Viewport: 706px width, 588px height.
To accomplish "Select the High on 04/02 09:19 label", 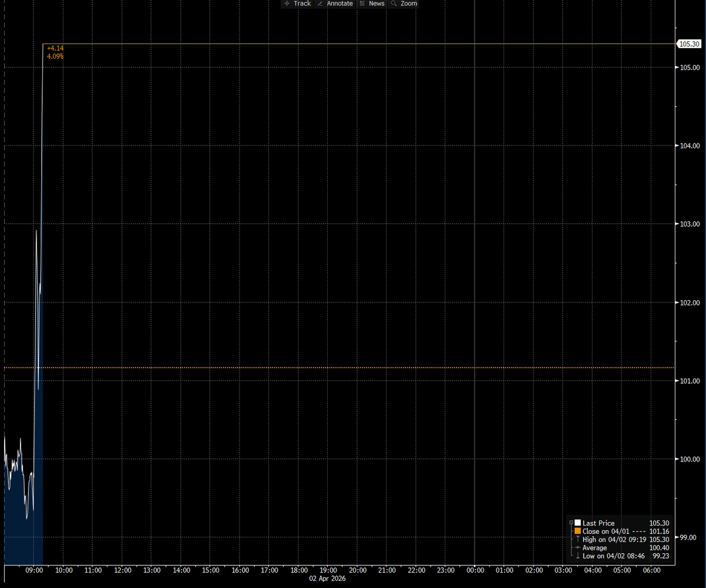I will pyautogui.click(x=614, y=539).
